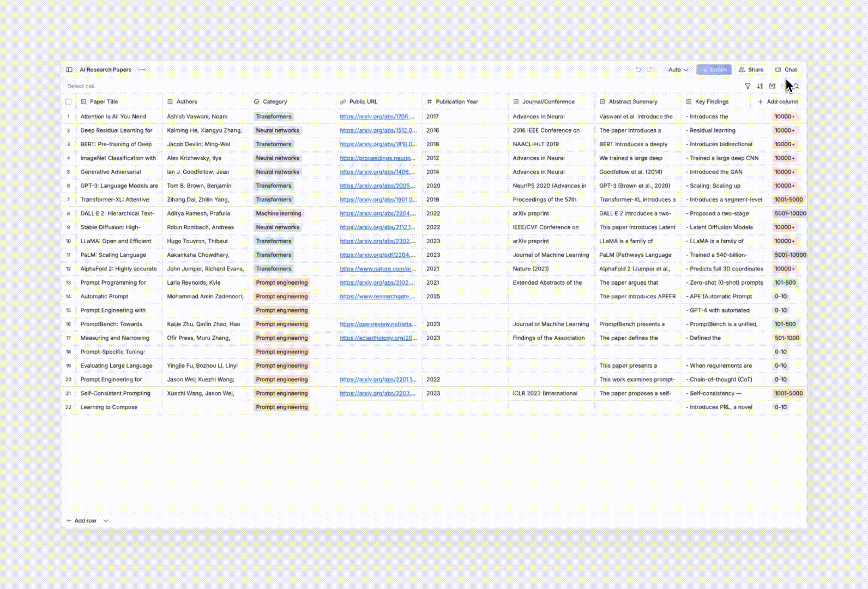Open the sort icon
Screen dimensions: 868x589
coord(760,86)
